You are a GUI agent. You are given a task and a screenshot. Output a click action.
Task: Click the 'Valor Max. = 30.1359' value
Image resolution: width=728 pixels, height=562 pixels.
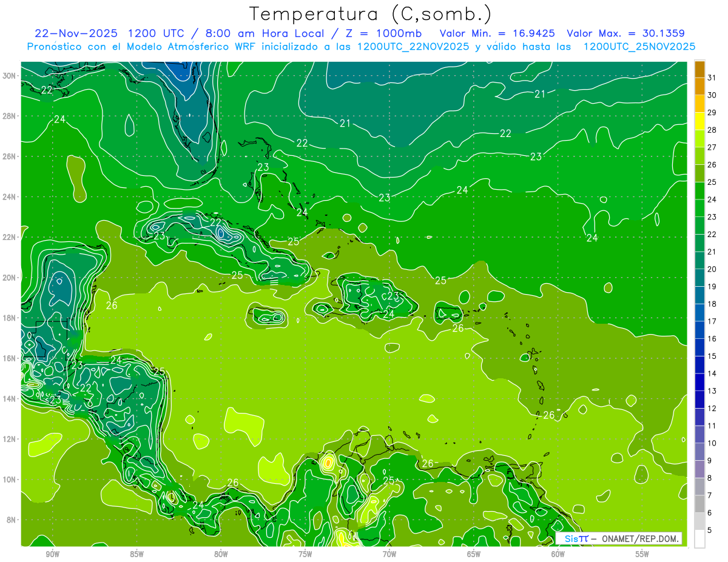[626, 33]
